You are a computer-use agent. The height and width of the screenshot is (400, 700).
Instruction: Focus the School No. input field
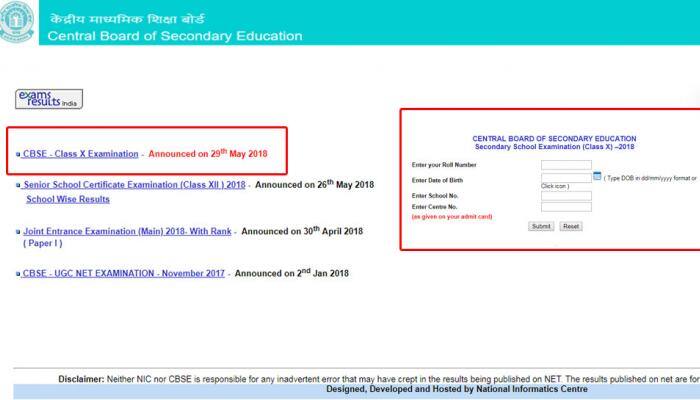click(566, 196)
